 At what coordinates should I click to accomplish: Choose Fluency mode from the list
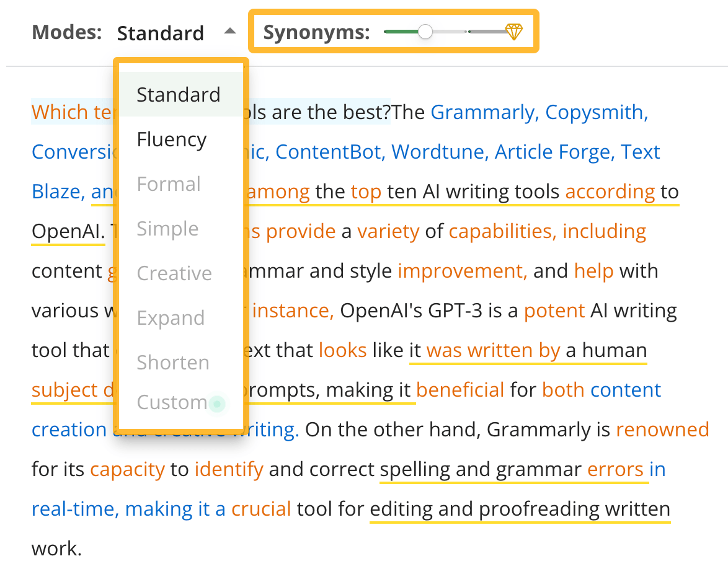click(x=181, y=139)
